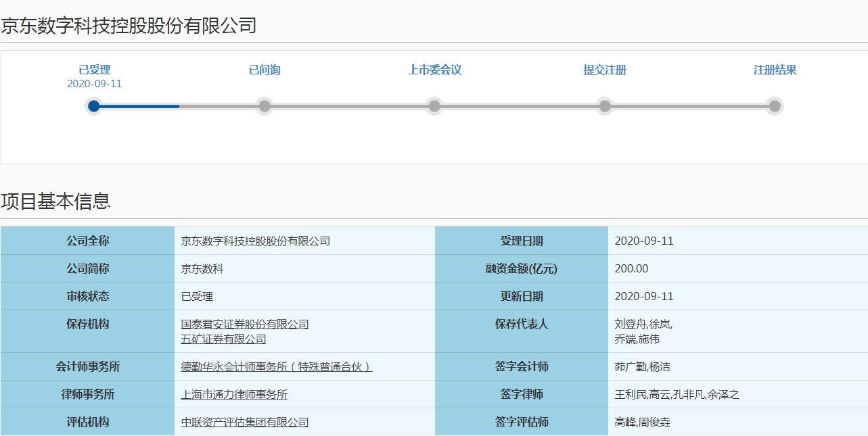Click the 200.00 financing amount value
This screenshot has width=868, height=436.
point(631,269)
